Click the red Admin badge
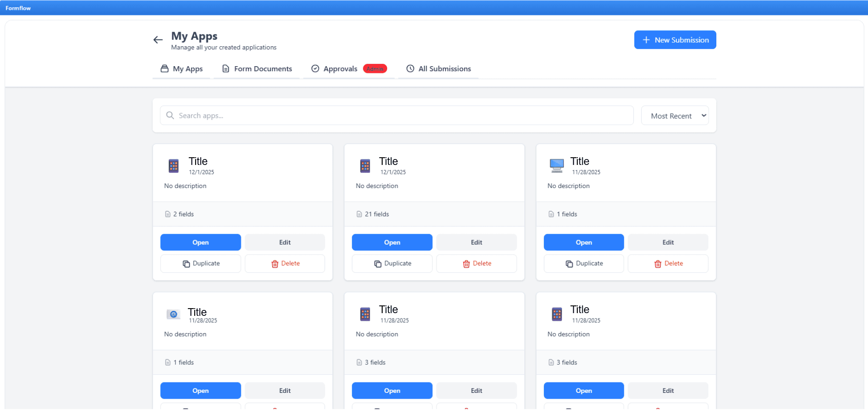Image resolution: width=868 pixels, height=411 pixels. (374, 69)
